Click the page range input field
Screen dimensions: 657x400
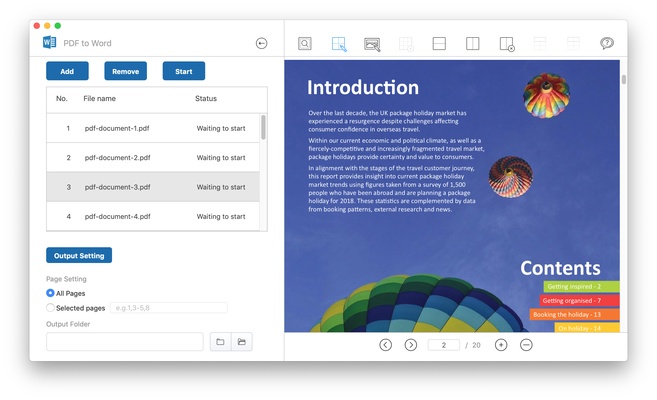[169, 308]
